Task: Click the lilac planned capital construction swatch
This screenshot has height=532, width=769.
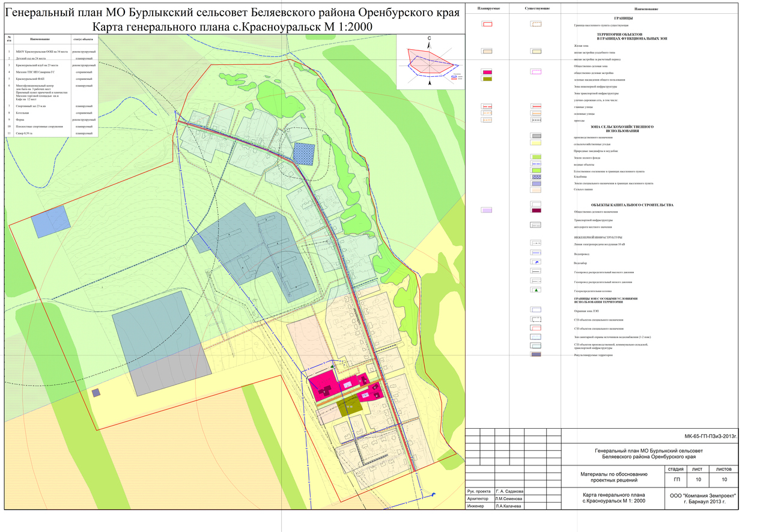Action: point(487,210)
